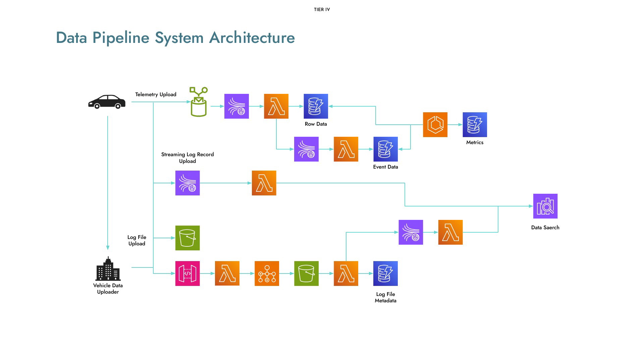This screenshot has height=362, width=644.
Task: Click the orange hexagon container service icon
Action: point(435,125)
